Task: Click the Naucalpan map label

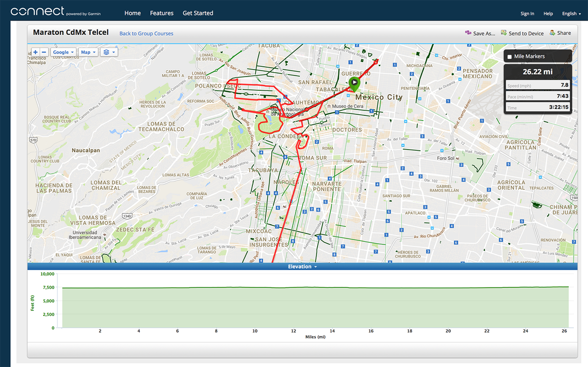Action: click(x=86, y=150)
